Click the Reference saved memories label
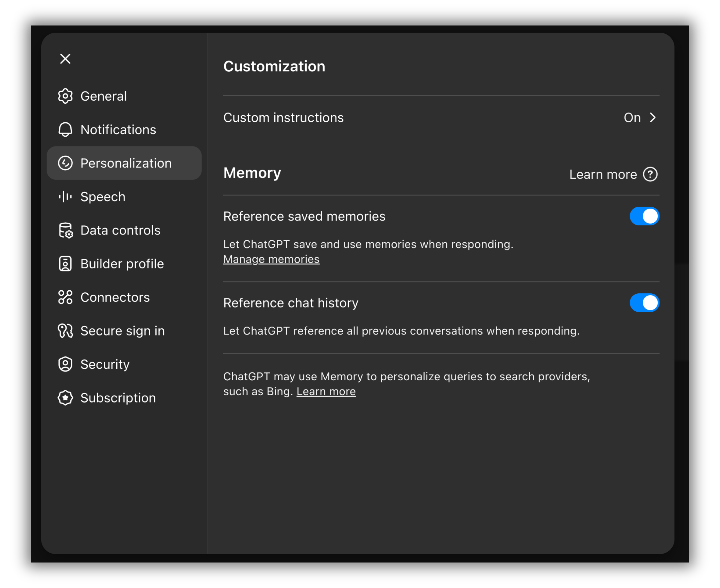This screenshot has height=588, width=720. point(304,216)
